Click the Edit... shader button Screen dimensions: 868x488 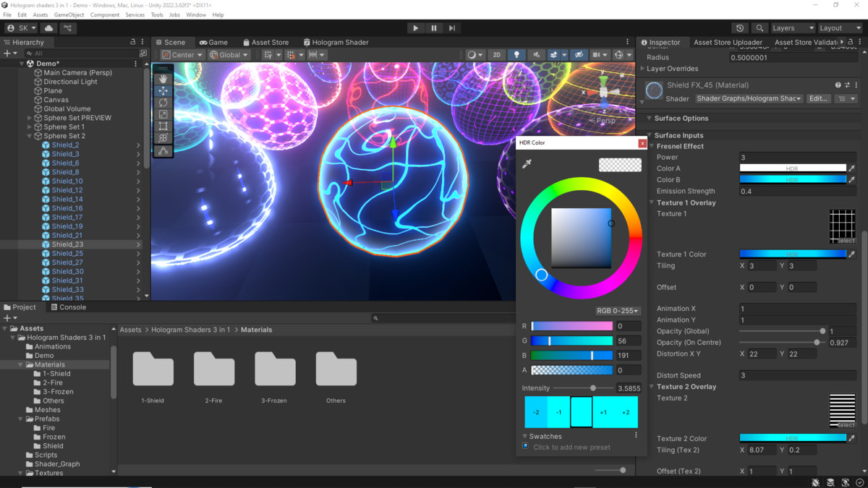pos(818,98)
